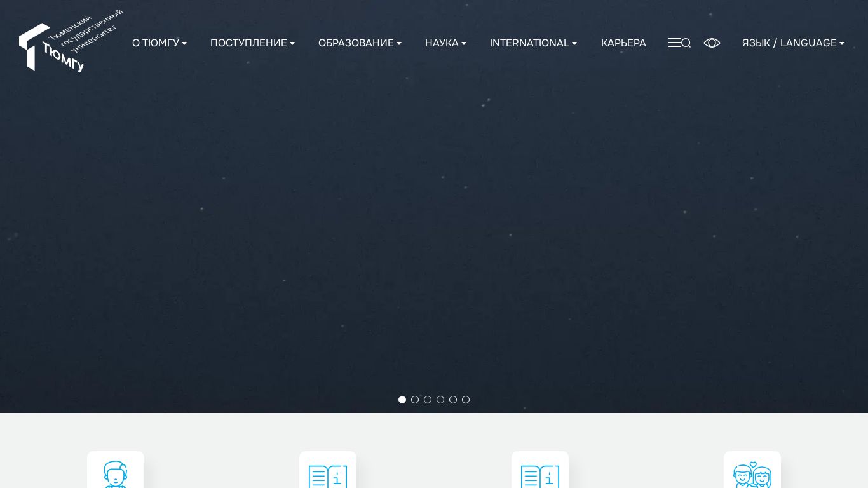Expand the ПОСТУПЛЕНИЕ dropdown menu
868x488 pixels.
coord(252,43)
